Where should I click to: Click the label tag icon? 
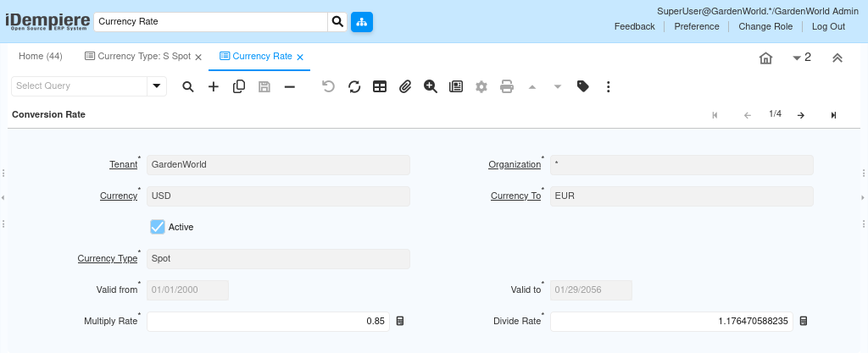[x=583, y=86]
